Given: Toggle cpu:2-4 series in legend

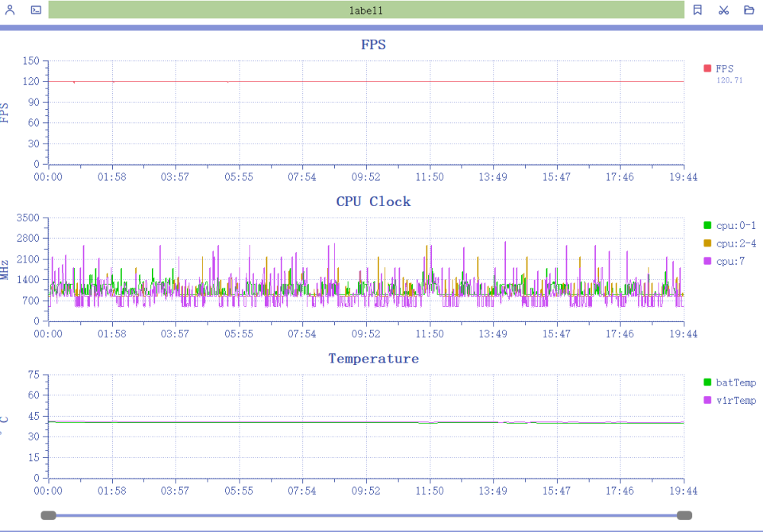Looking at the screenshot, I should pyautogui.click(x=730, y=243).
